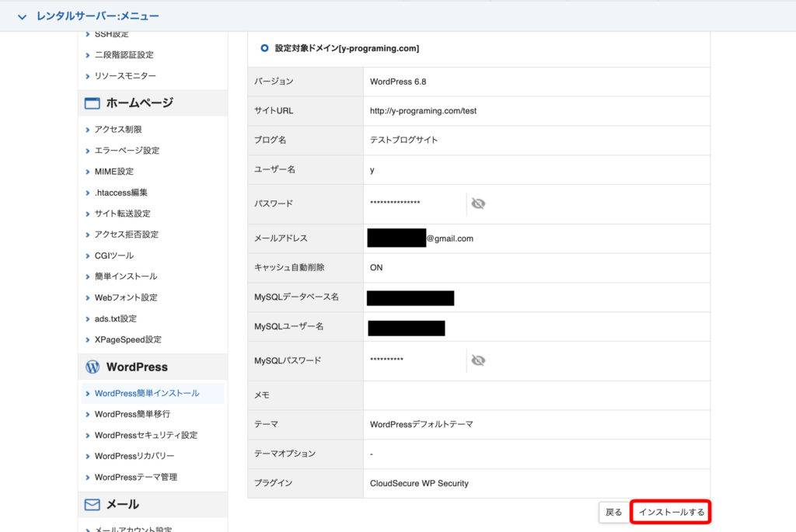Click the @gmail.com email address text
The width and height of the screenshot is (796, 532).
[450, 239]
